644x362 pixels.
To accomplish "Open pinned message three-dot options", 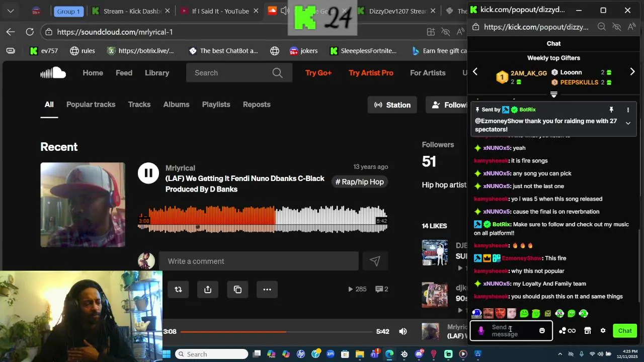I will pyautogui.click(x=628, y=110).
